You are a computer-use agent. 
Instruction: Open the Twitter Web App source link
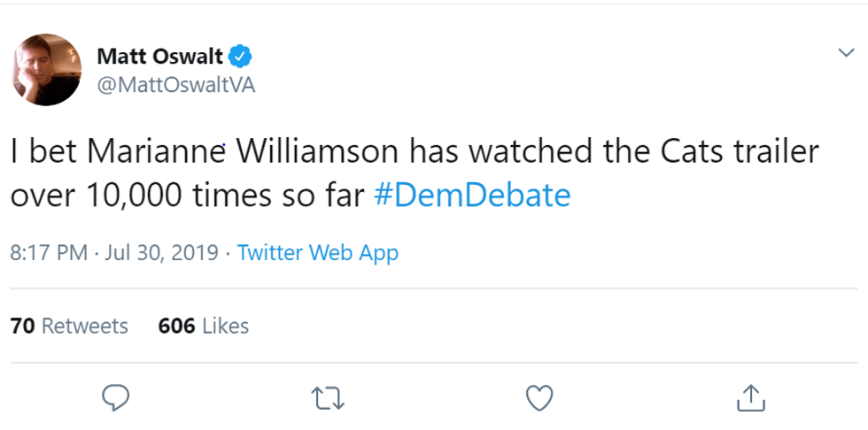[318, 253]
